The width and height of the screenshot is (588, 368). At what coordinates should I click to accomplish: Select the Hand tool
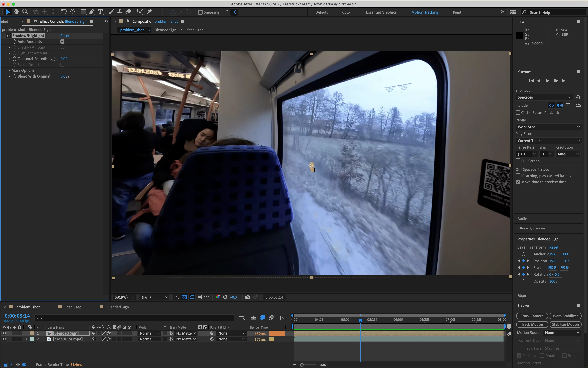pyautogui.click(x=17, y=12)
